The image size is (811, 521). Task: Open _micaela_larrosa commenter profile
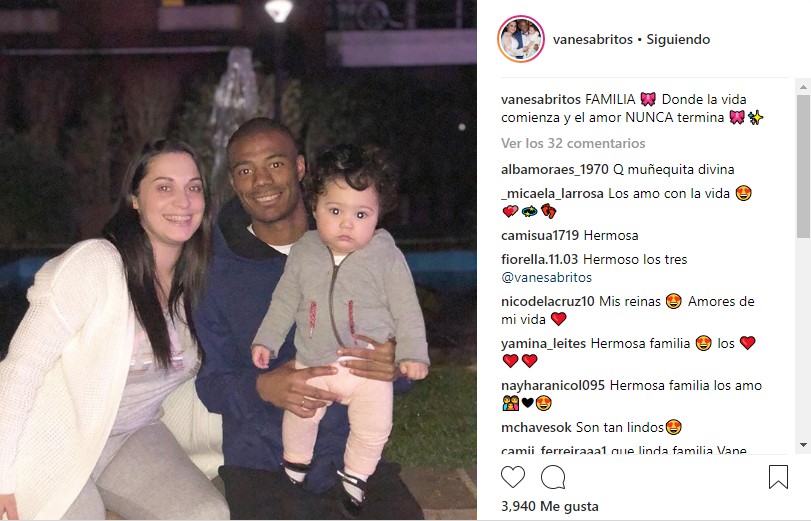(x=552, y=193)
